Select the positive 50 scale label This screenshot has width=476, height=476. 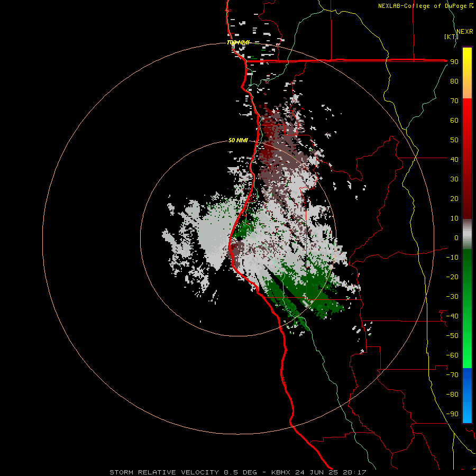tap(454, 140)
